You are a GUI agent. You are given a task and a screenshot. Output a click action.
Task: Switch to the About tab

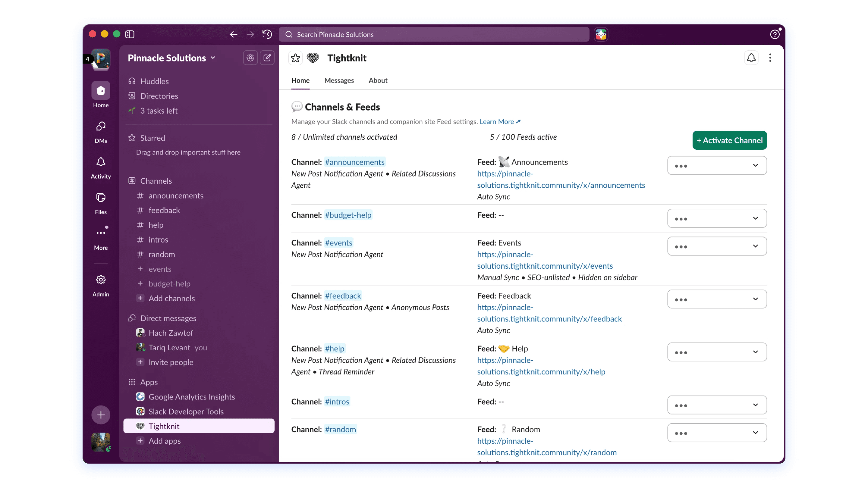pyautogui.click(x=378, y=80)
